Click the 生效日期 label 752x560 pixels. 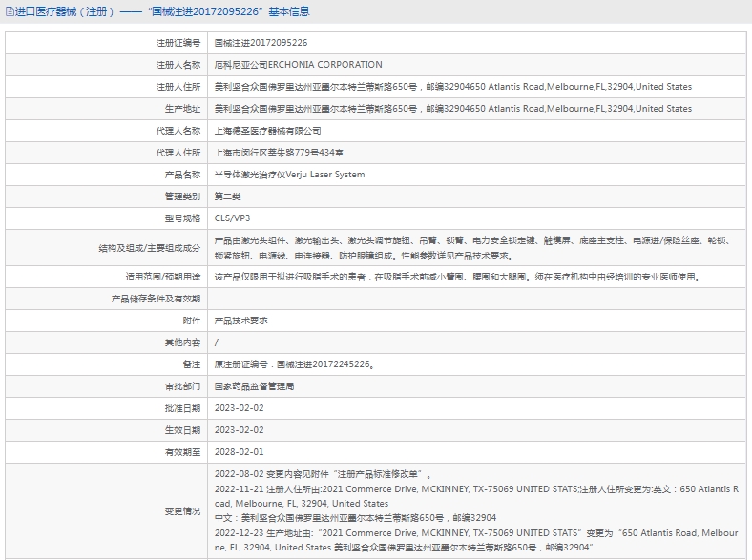point(182,430)
